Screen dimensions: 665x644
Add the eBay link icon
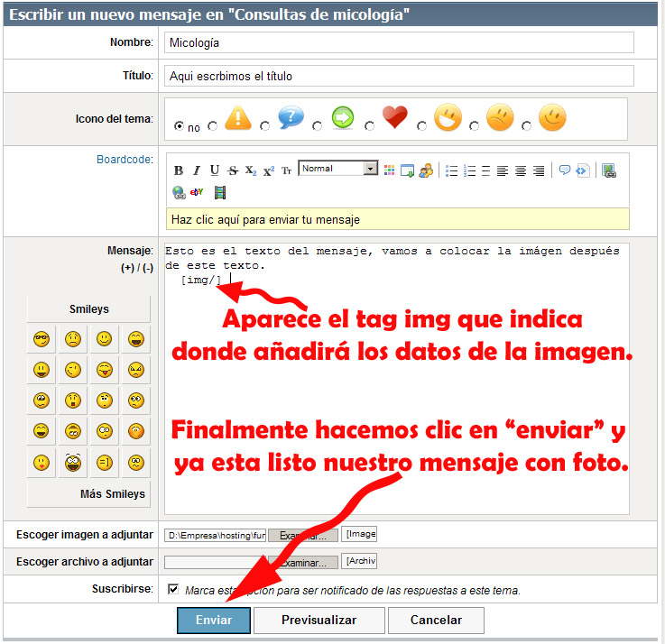198,192
